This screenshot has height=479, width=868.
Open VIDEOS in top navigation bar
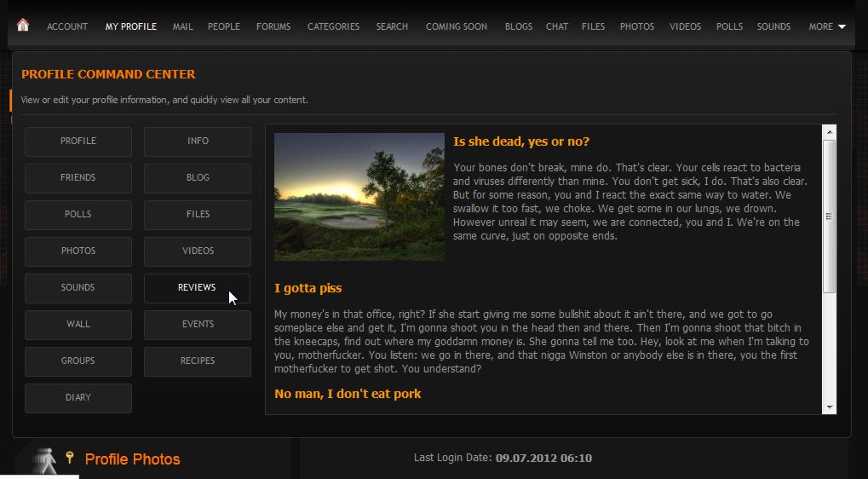pos(685,26)
